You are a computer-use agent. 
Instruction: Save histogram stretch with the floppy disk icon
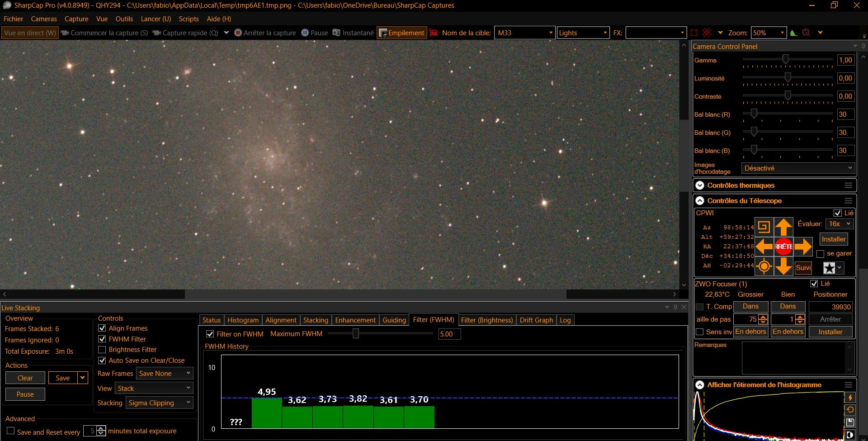pos(850,422)
